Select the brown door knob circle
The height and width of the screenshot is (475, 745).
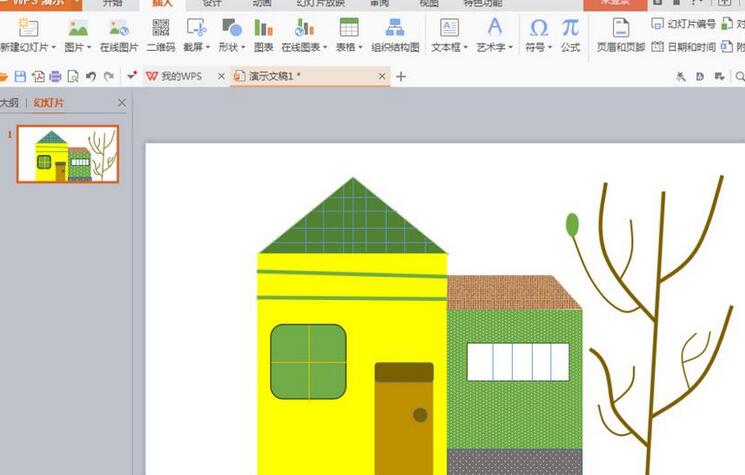[420, 415]
